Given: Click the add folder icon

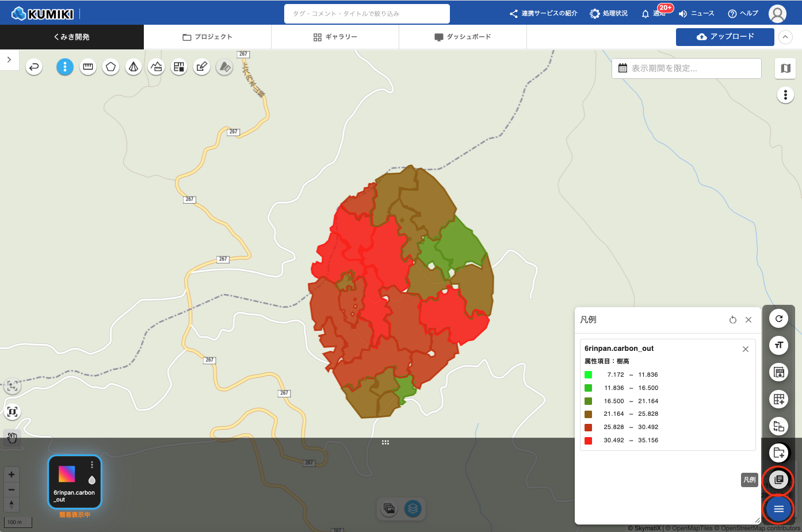Looking at the screenshot, I should pos(779,453).
